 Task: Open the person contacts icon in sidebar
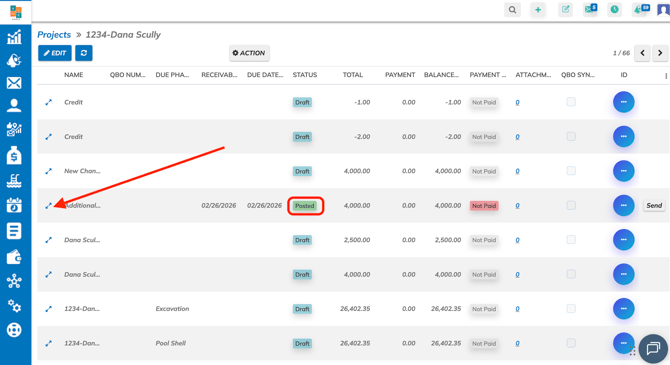(14, 106)
